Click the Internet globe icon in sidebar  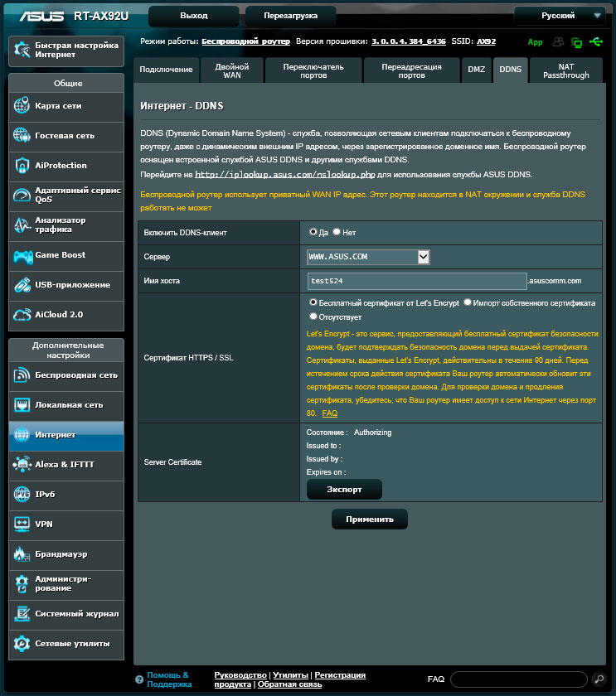tap(22, 434)
